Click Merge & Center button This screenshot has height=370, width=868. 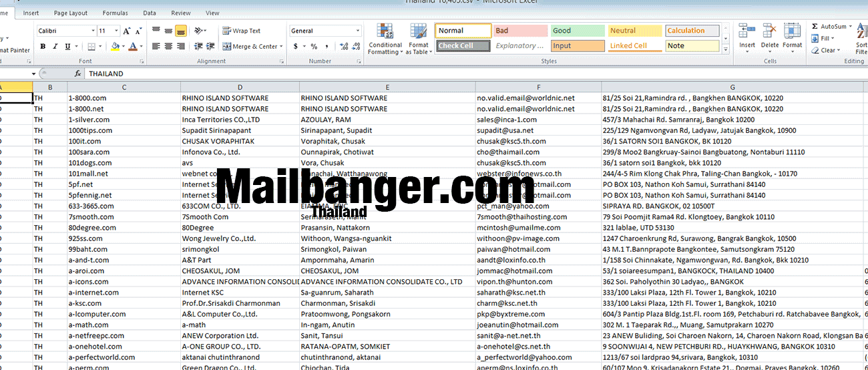250,47
